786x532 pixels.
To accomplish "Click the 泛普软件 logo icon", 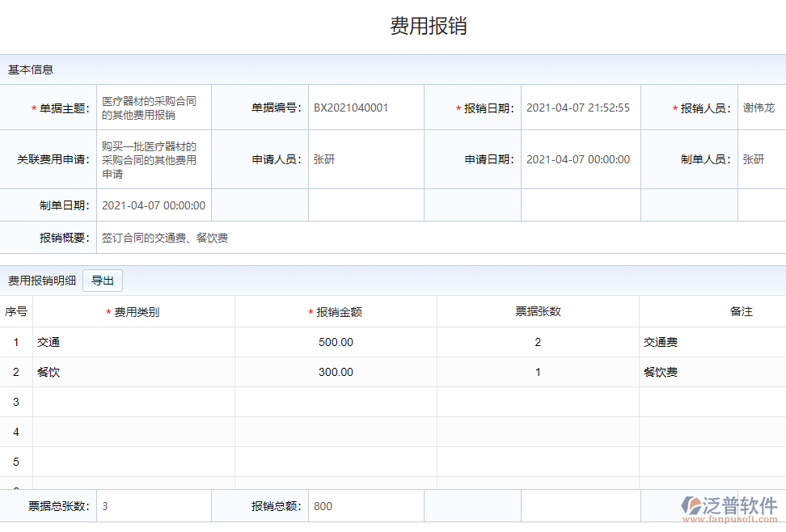I will click(693, 505).
